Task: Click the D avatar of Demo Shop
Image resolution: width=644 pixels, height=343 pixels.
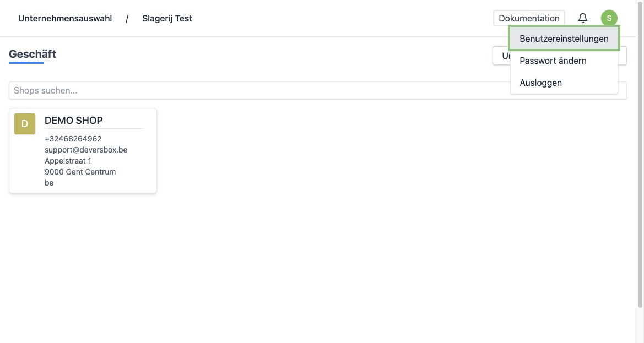Action: tap(25, 124)
